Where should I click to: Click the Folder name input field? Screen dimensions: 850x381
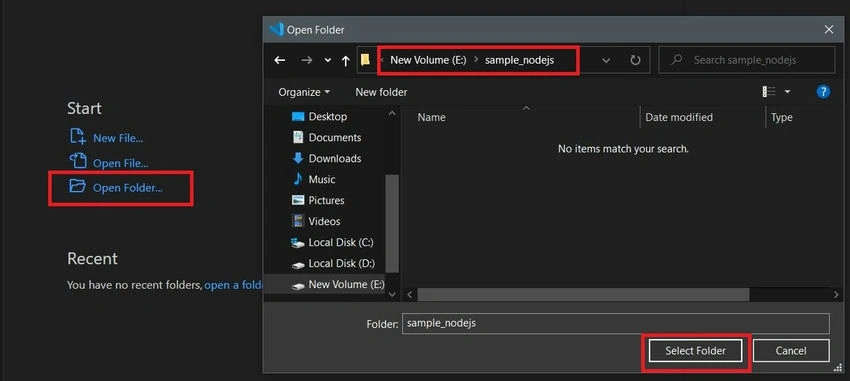coord(616,324)
